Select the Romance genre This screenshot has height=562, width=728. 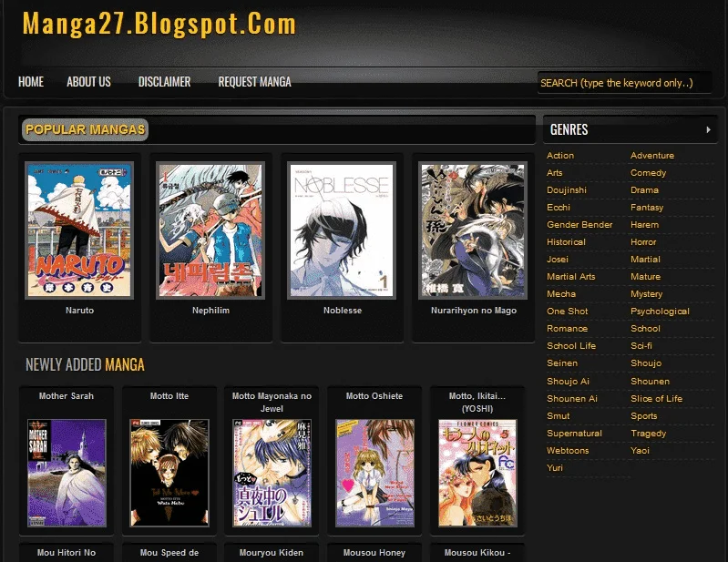(567, 329)
